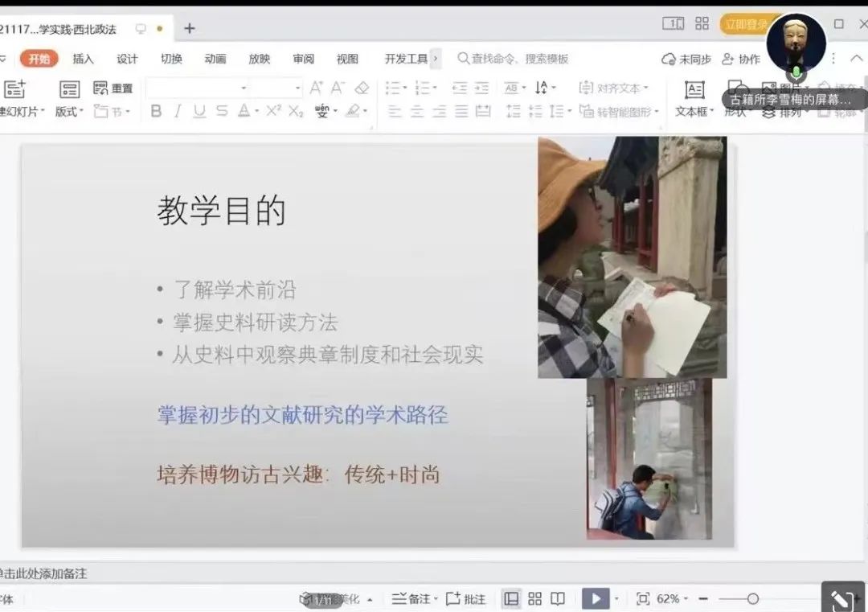Viewport: 868px width, 612px height.
Task: Click the clear formatting eraser icon
Action: pyautogui.click(x=362, y=88)
